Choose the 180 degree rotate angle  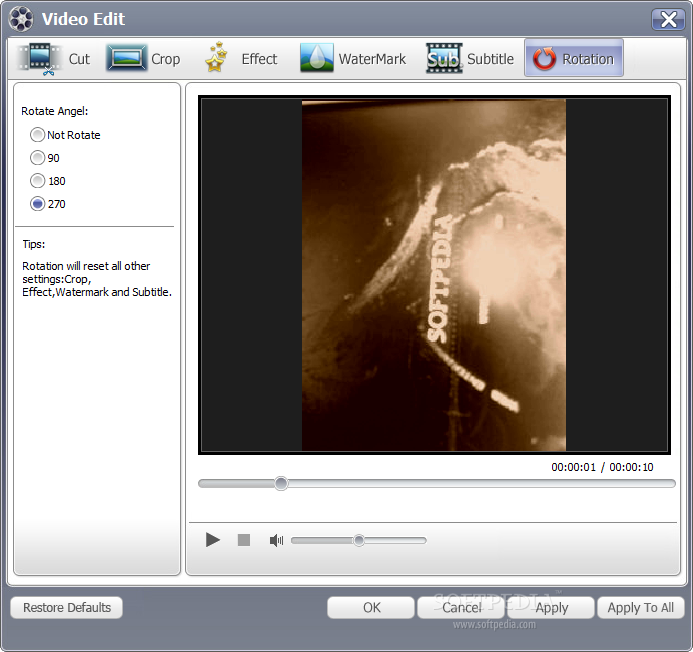point(48,181)
